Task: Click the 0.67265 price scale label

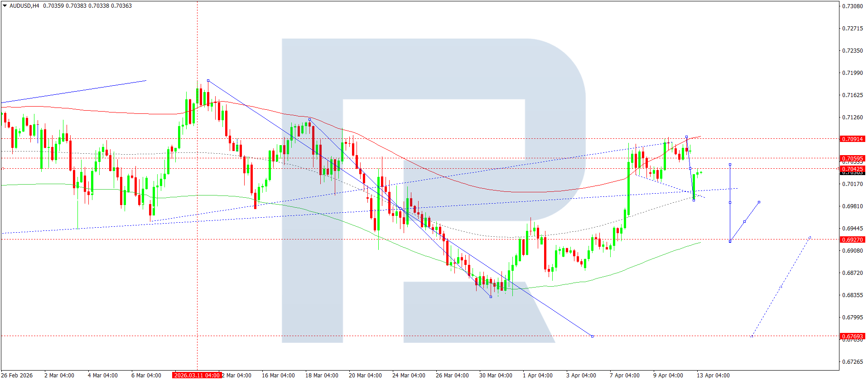Action: (x=852, y=361)
